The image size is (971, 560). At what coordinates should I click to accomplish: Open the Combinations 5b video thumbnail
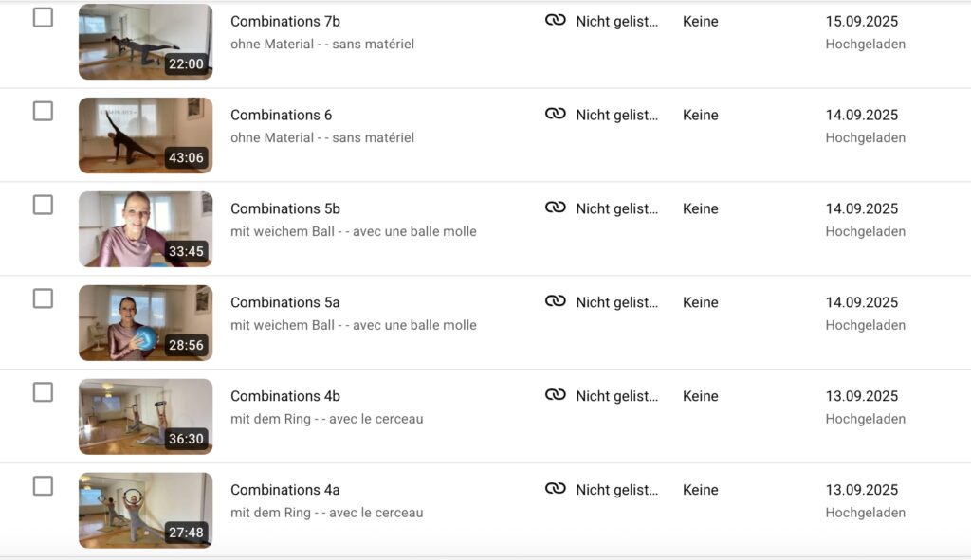pos(145,229)
